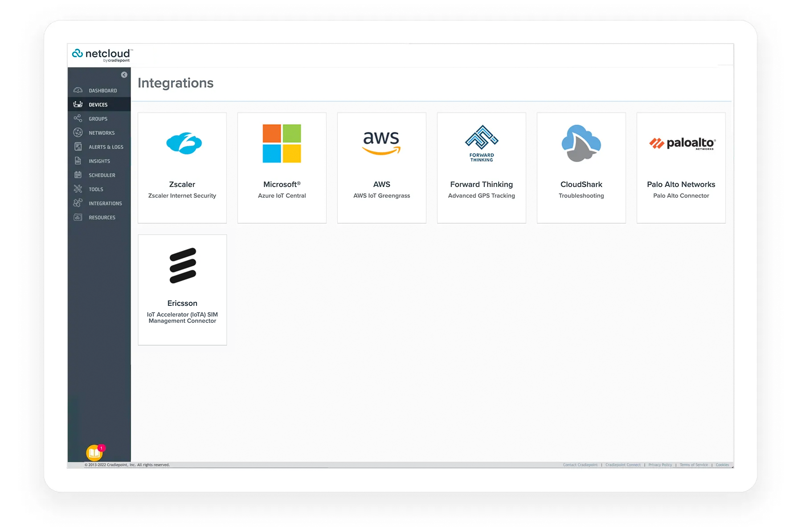Screen dimensions: 802x532
Task: Select the AWS card title
Action: click(x=382, y=184)
